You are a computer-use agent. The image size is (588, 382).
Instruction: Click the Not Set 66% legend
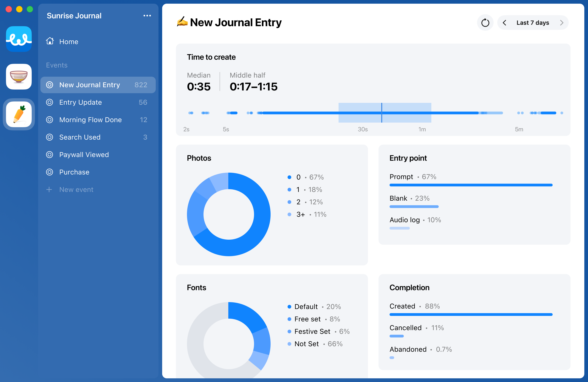pos(315,344)
